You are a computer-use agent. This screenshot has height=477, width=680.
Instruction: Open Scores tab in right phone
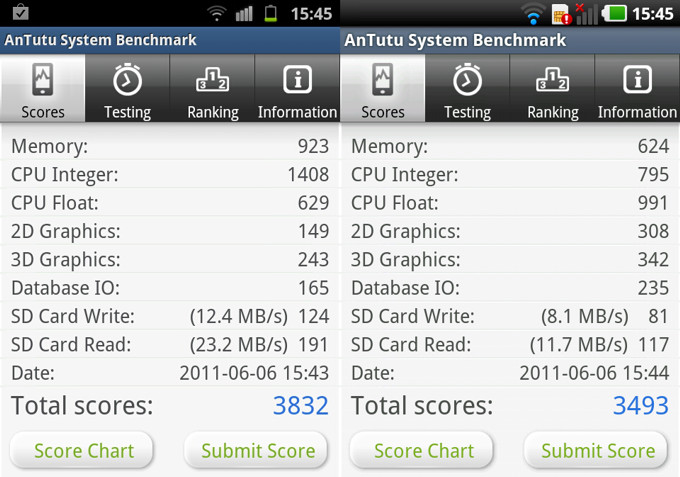(x=382, y=88)
